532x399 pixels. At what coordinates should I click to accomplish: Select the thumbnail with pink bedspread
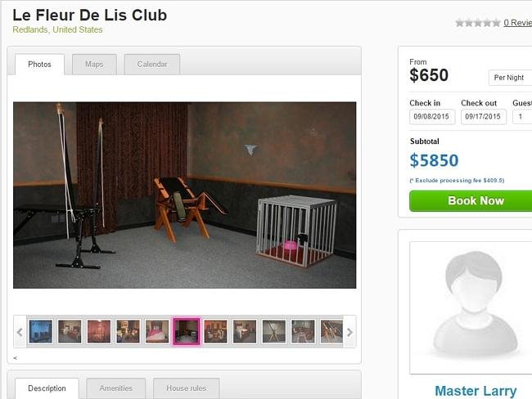[157, 331]
